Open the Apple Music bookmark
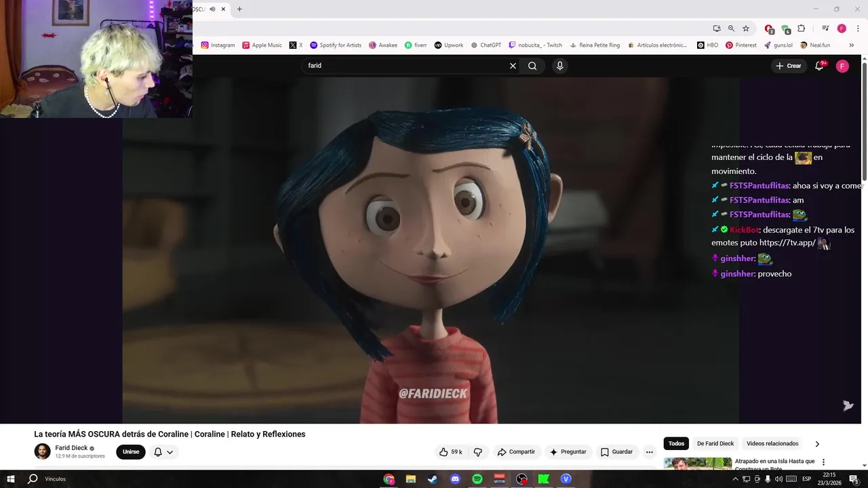 [x=262, y=45]
